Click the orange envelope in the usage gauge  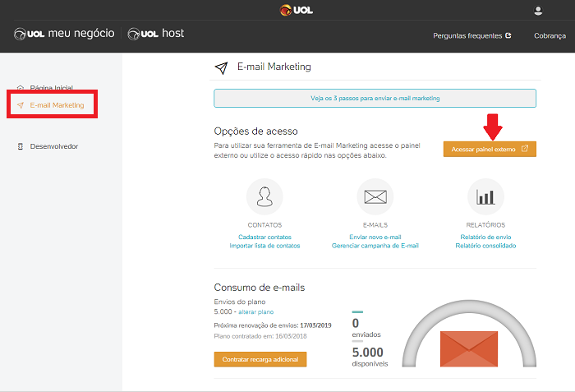pyautogui.click(x=469, y=348)
